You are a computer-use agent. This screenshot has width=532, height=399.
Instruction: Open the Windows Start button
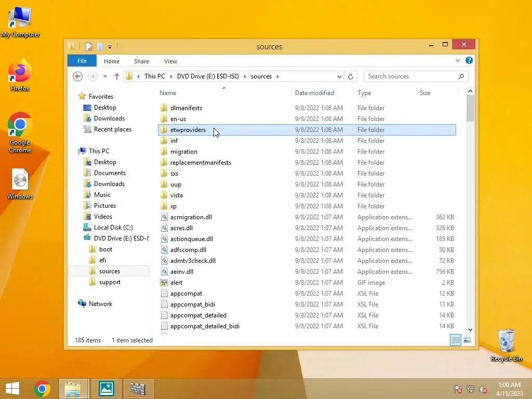pos(12,389)
